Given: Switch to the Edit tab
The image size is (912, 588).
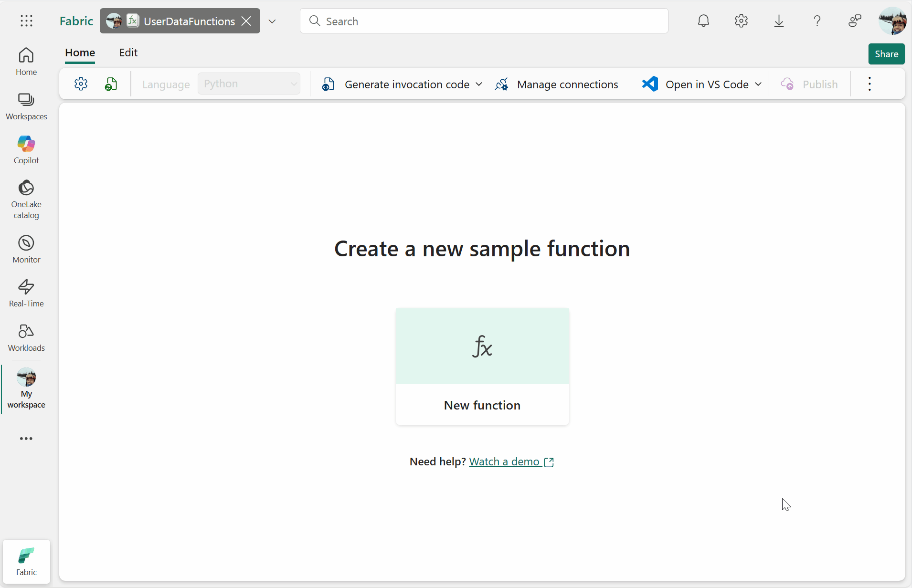Looking at the screenshot, I should [127, 52].
